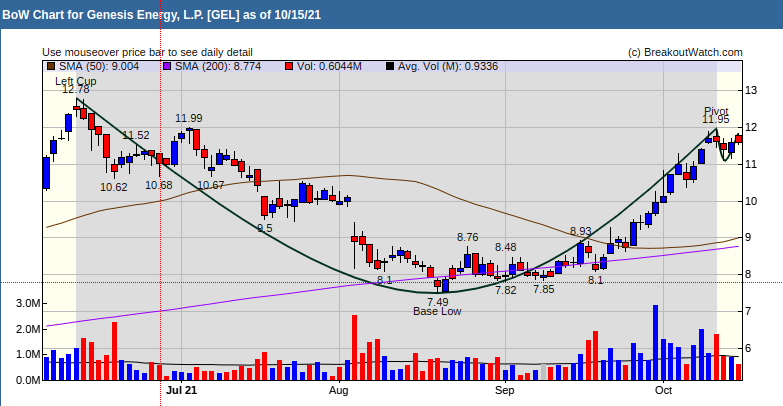The height and width of the screenshot is (406, 783).
Task: Click the 8.76 price label
Action: pos(467,237)
